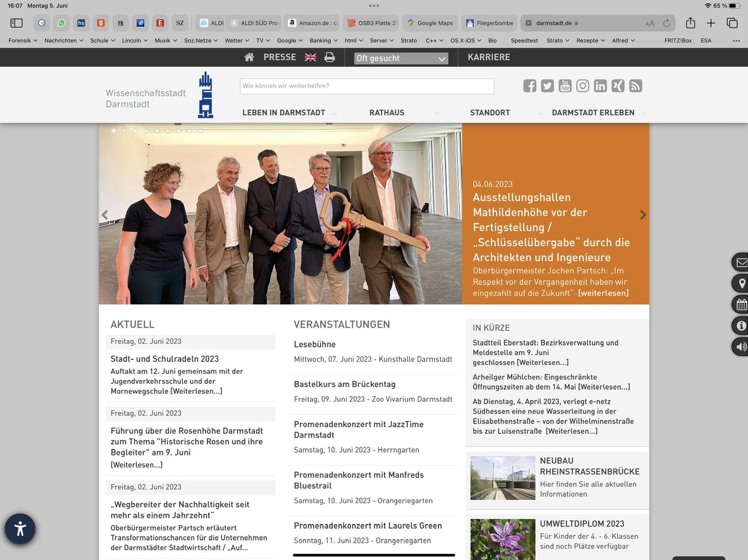Open the mail contact side button

(740, 262)
